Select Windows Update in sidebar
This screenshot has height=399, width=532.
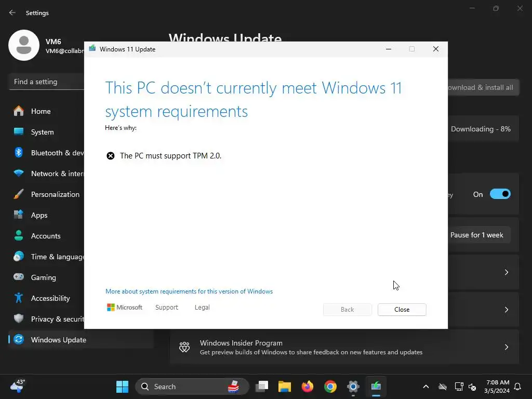(x=81, y=339)
